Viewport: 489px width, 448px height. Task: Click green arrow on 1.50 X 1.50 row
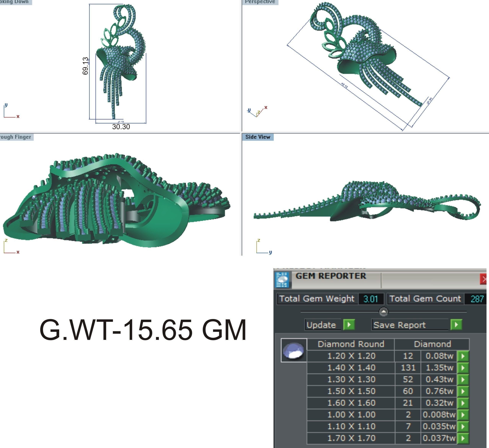[463, 391]
